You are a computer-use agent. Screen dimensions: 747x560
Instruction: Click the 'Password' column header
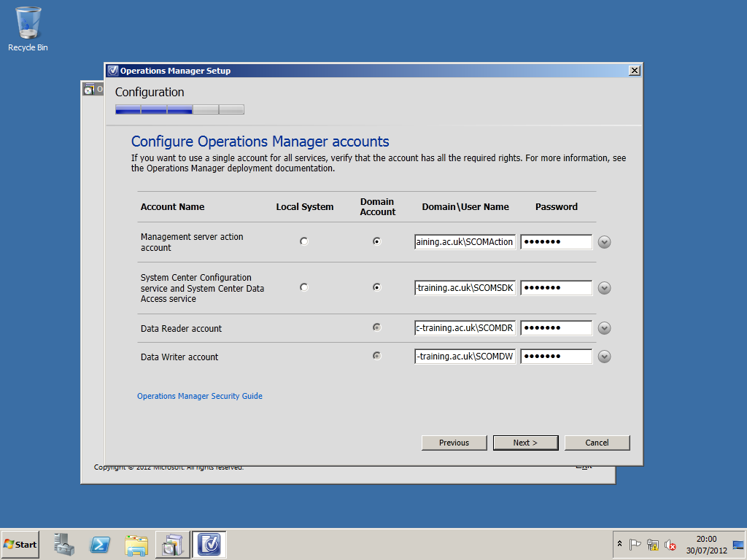pyautogui.click(x=557, y=206)
